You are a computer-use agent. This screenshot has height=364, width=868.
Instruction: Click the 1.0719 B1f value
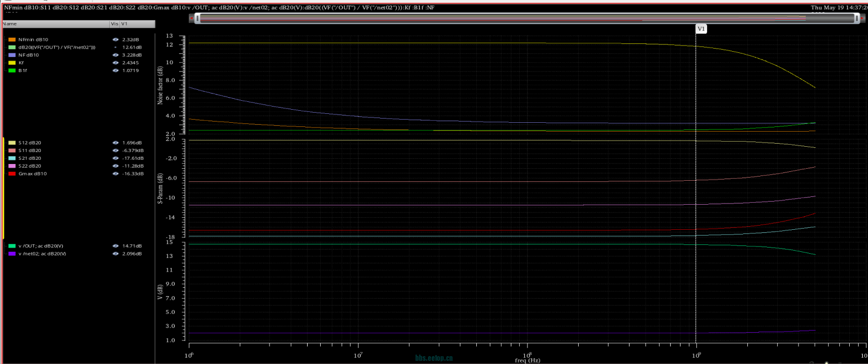click(131, 71)
